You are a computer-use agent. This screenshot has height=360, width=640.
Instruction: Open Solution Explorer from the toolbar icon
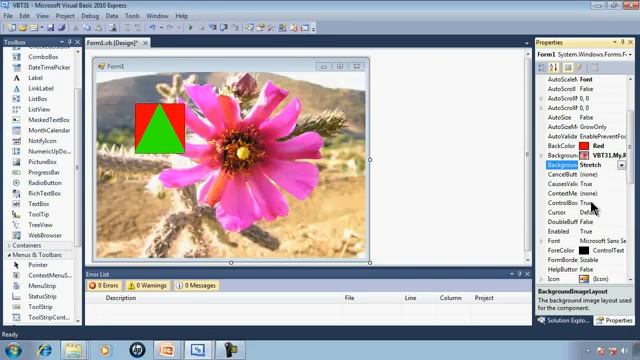click(x=249, y=28)
